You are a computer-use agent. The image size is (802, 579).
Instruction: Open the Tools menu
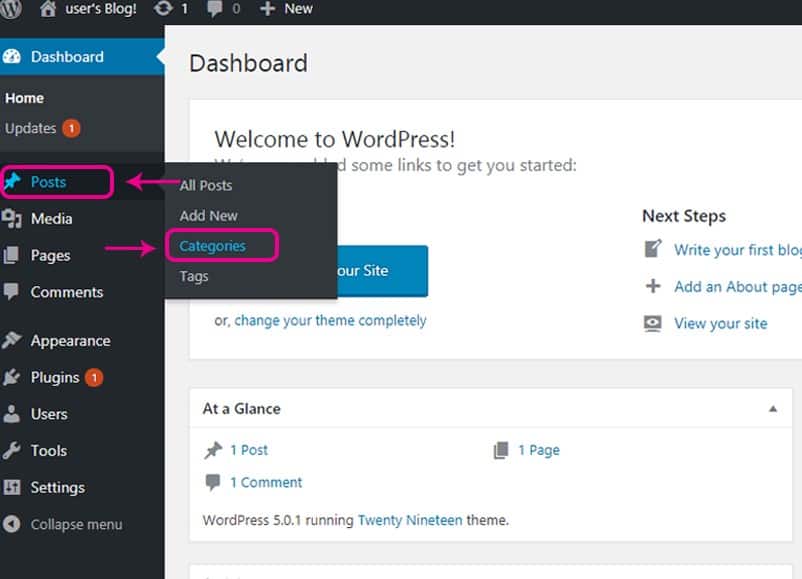(49, 451)
